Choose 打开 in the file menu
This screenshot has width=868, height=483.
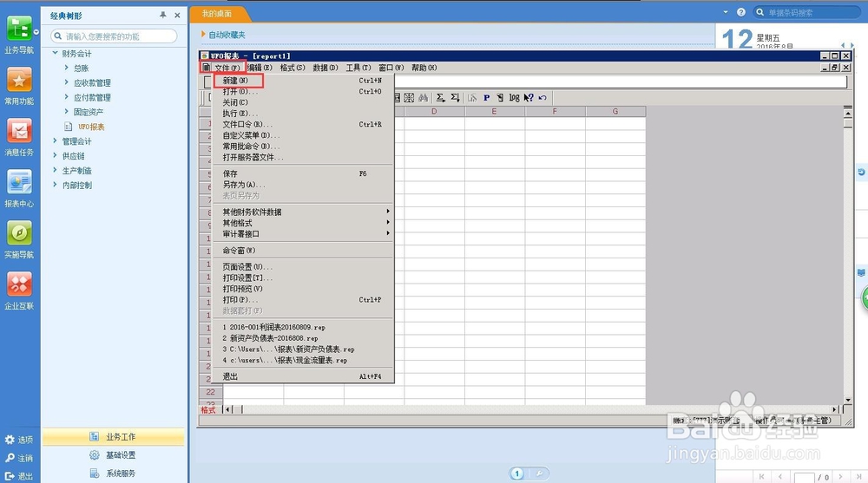[x=303, y=91]
